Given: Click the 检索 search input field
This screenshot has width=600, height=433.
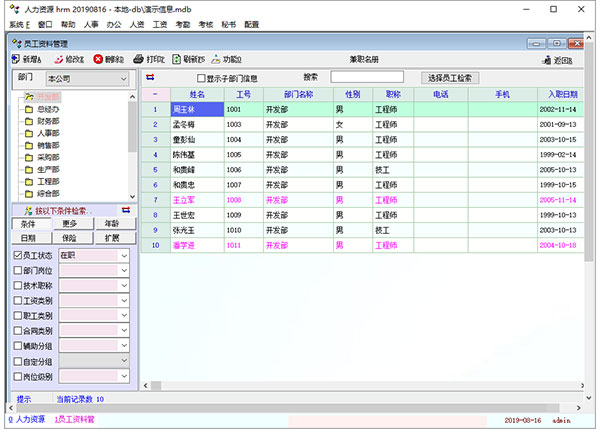Looking at the screenshot, I should 367,77.
